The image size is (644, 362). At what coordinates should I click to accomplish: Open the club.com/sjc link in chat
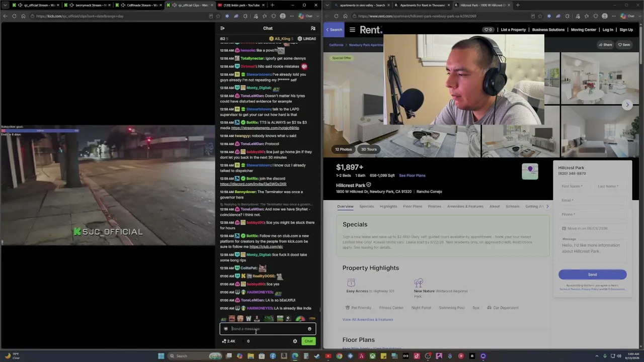click(266, 247)
